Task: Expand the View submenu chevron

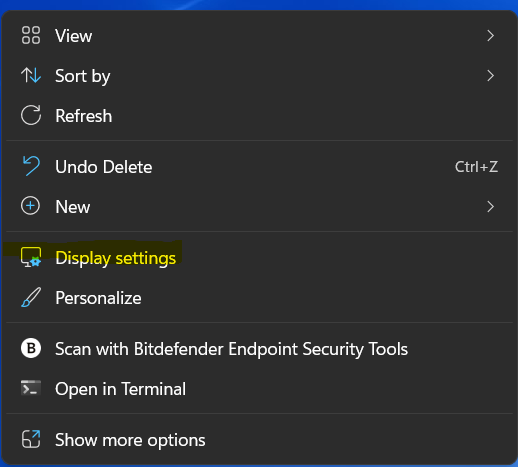Action: point(490,36)
